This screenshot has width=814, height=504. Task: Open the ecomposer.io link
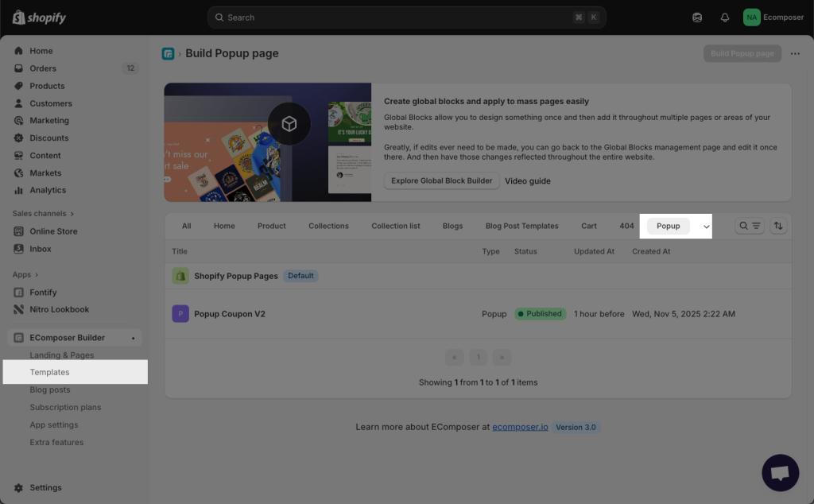pos(520,427)
